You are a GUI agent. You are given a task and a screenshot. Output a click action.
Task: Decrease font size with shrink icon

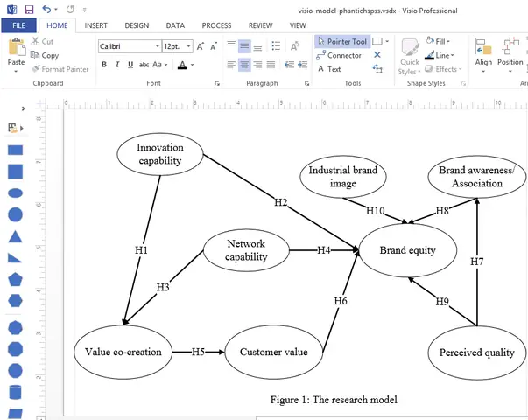[x=214, y=46]
